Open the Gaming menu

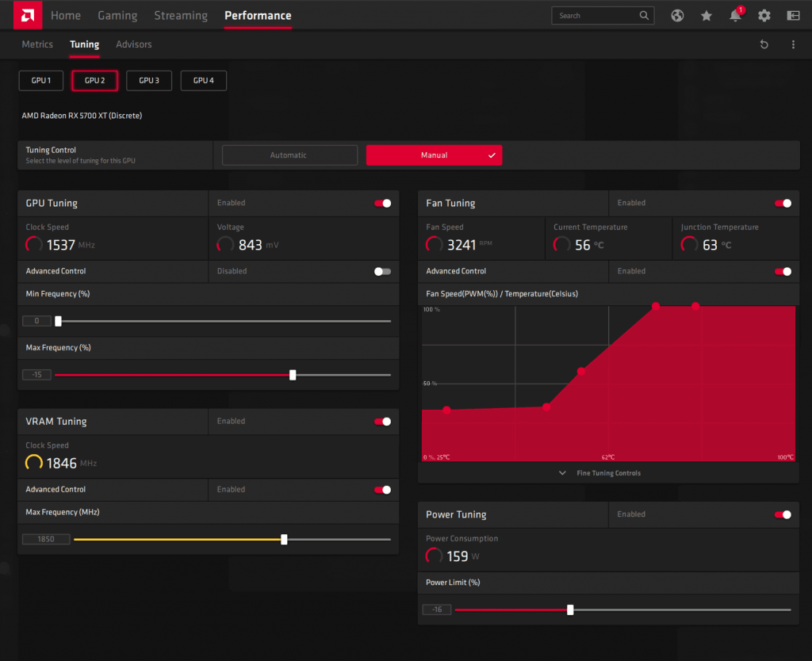point(117,16)
